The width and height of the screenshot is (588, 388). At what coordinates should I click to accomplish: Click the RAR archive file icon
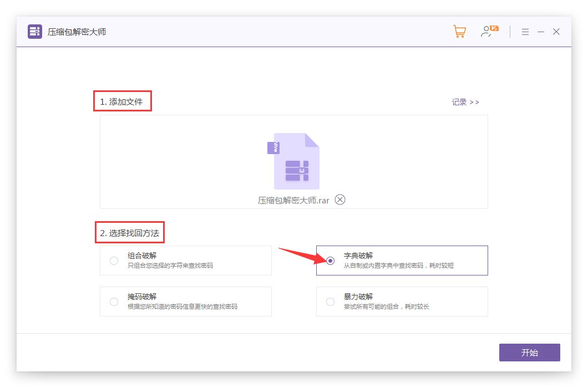294,161
